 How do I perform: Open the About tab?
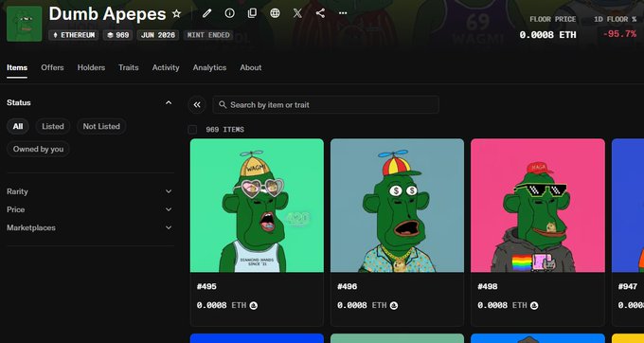coord(251,67)
